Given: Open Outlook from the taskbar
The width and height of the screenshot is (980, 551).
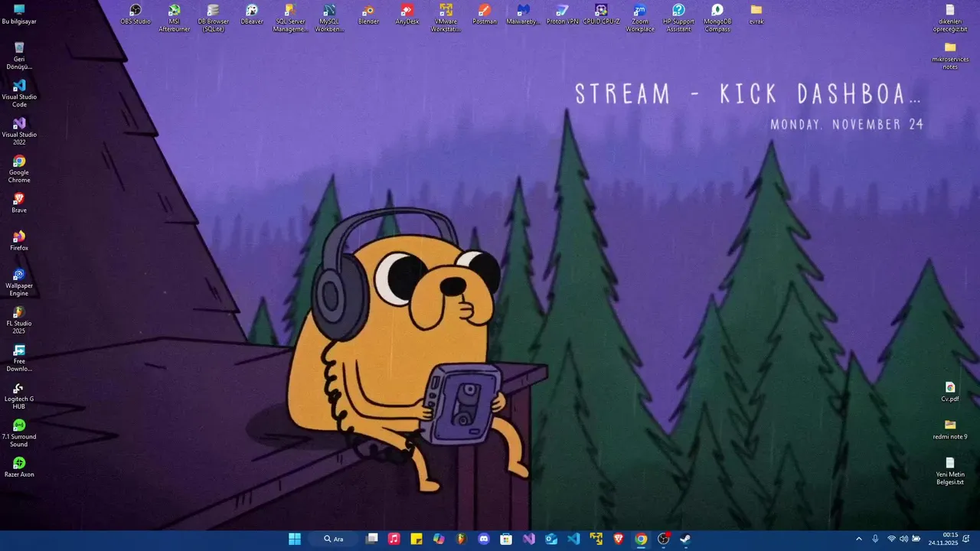Looking at the screenshot, I should click(x=551, y=539).
